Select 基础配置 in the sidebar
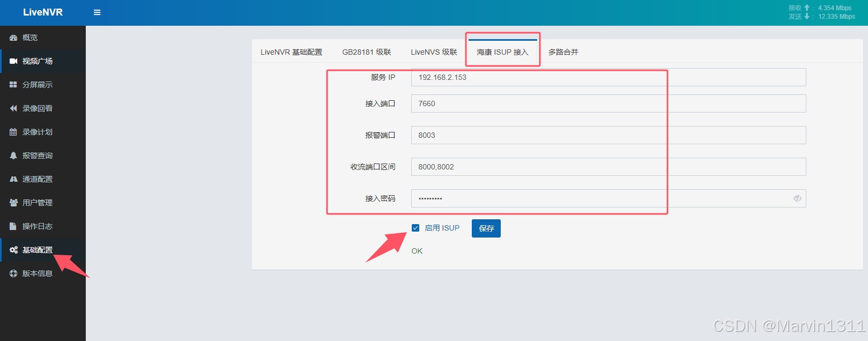This screenshot has height=341, width=868. coord(43,250)
